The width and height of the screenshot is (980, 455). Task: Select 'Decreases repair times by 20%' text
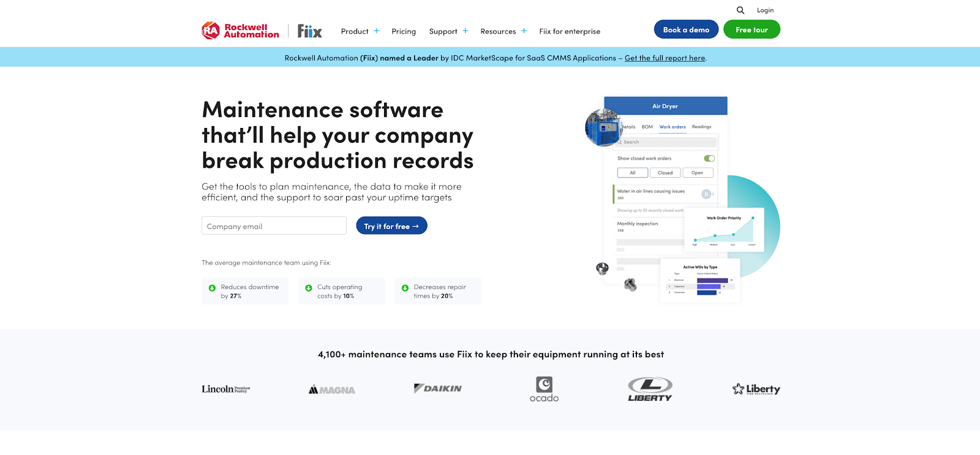[x=440, y=291]
